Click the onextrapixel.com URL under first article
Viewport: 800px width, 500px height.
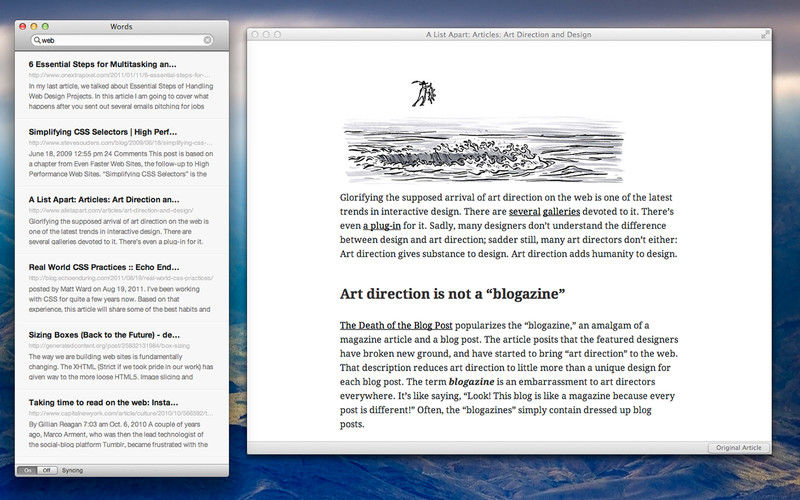(119, 75)
